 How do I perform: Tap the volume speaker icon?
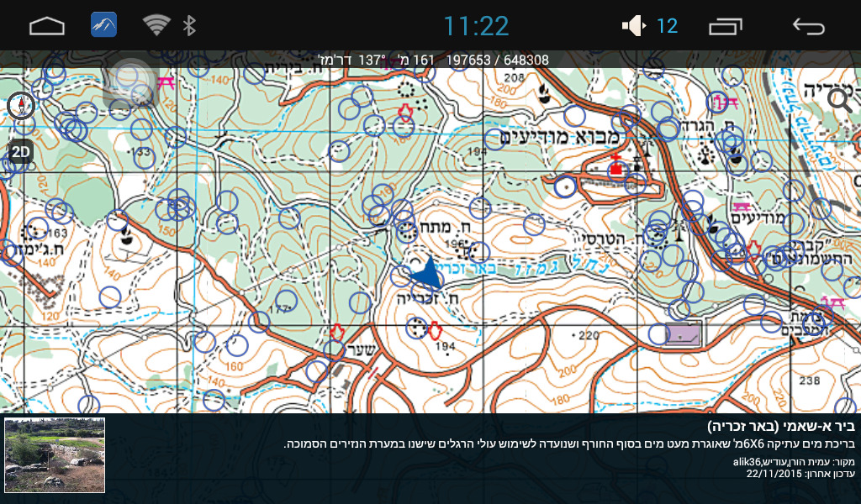[x=633, y=26]
